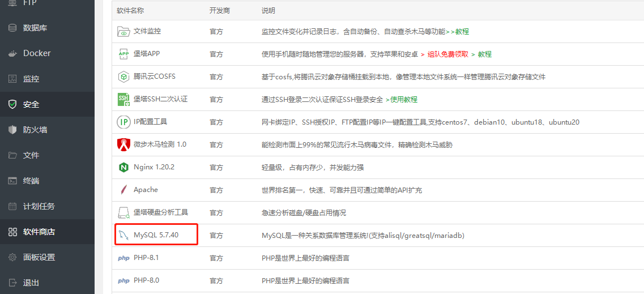The image size is (644, 294).
Task: Open the 教程 link for 文件监控
Action: [x=462, y=32]
